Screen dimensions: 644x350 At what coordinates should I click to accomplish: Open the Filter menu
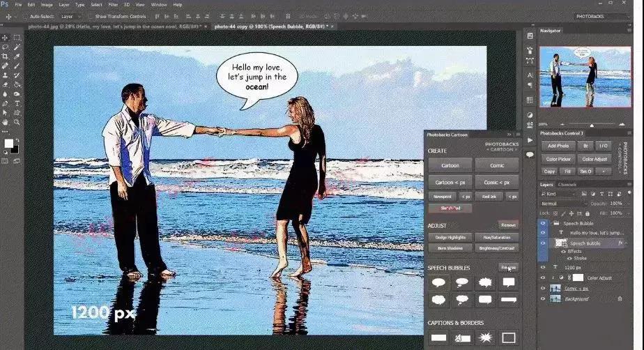point(112,4)
